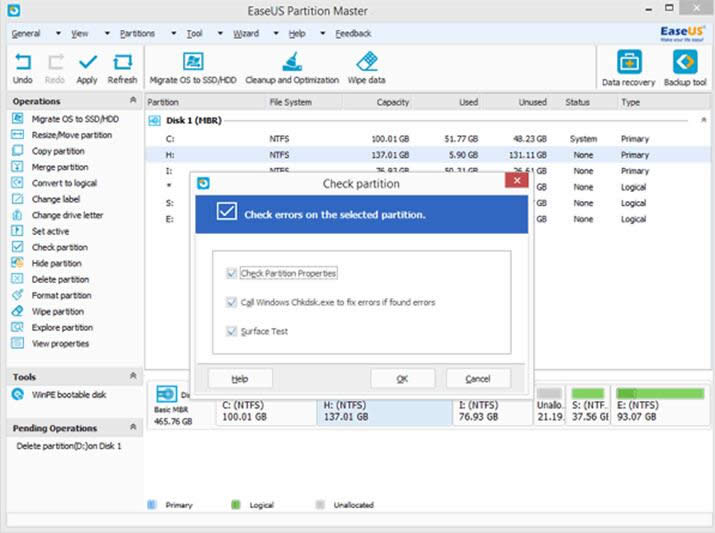Screen dimensions: 715x533
Task: Collapse the Operations panel
Action: (x=133, y=101)
